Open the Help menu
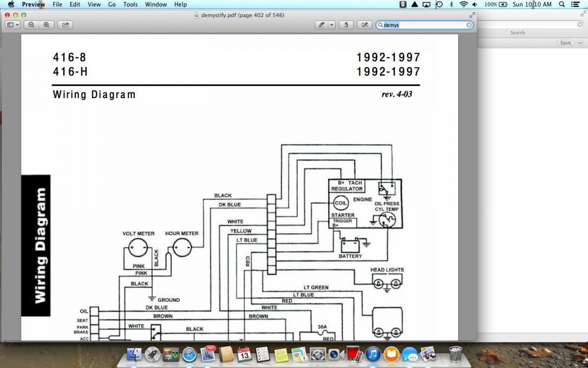This screenshot has height=368, width=588. [180, 4]
